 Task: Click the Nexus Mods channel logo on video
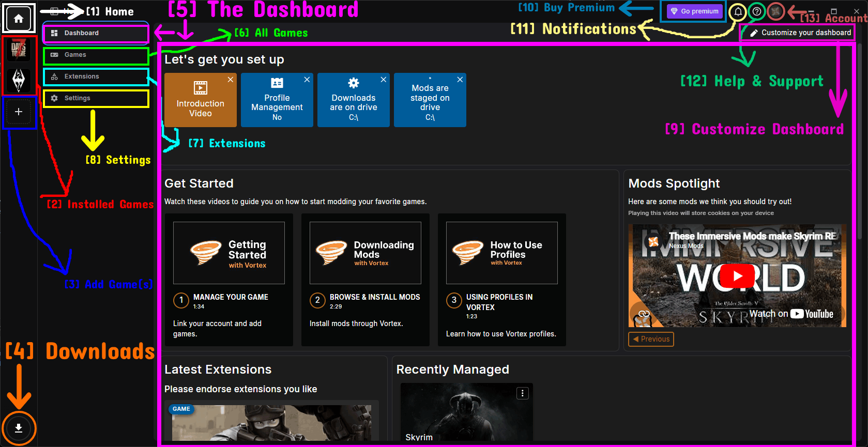(653, 241)
